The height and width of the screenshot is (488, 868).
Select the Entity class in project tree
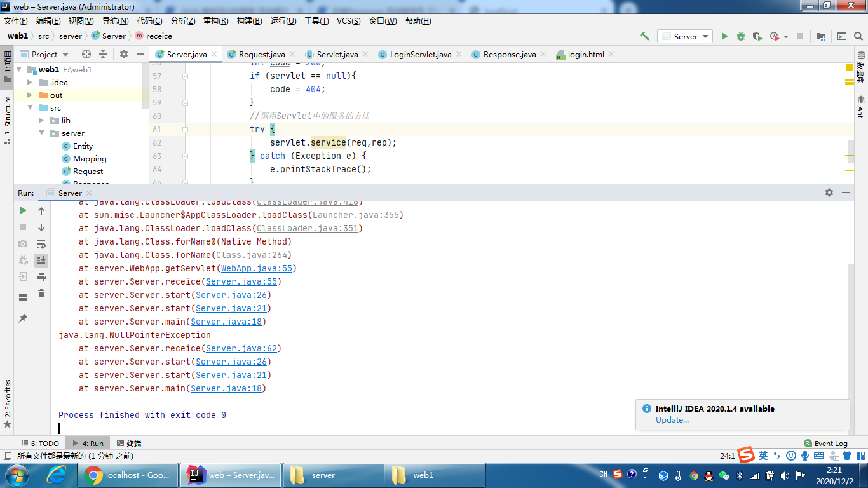pos(83,146)
